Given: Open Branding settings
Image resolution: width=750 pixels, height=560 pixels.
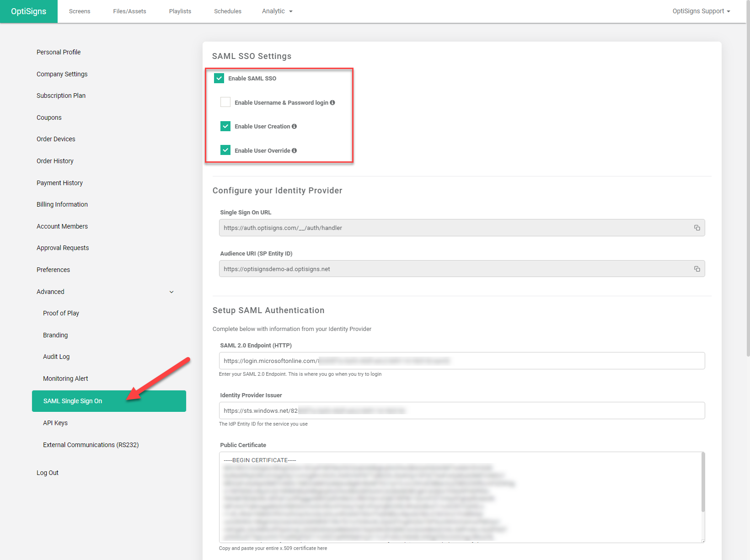Looking at the screenshot, I should (x=55, y=335).
